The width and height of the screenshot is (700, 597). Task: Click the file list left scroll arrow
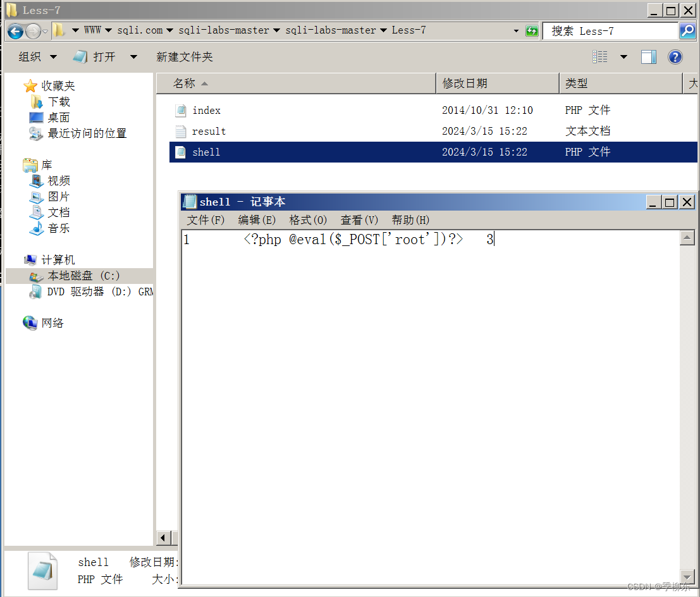(x=163, y=538)
